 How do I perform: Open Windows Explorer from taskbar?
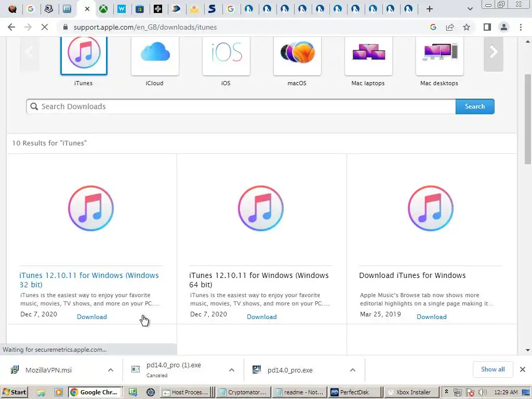(41, 393)
